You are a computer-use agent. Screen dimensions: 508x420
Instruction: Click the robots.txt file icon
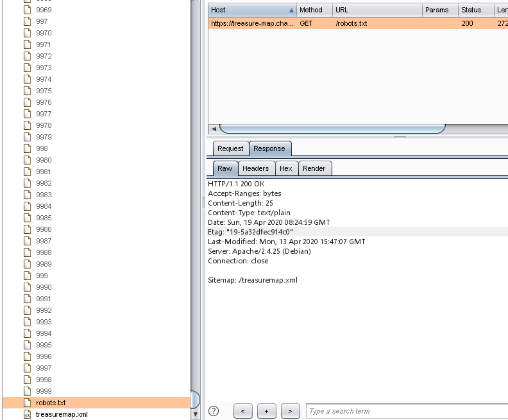pyautogui.click(x=27, y=403)
